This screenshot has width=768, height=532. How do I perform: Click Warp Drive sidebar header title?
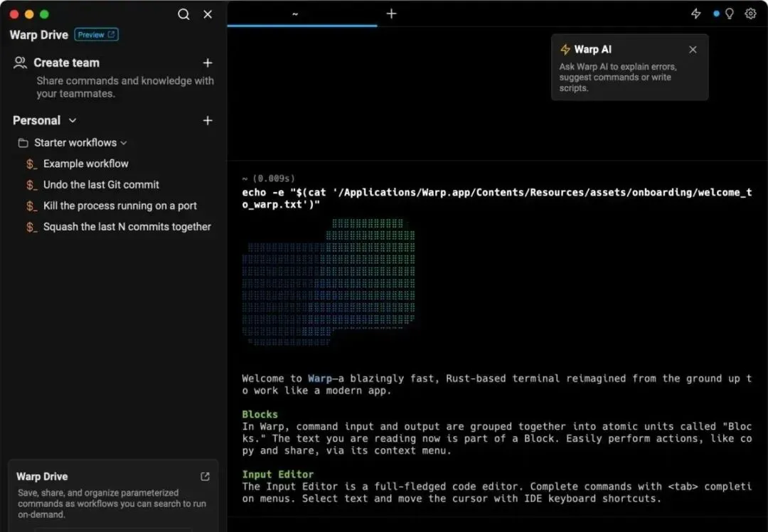pyautogui.click(x=38, y=35)
